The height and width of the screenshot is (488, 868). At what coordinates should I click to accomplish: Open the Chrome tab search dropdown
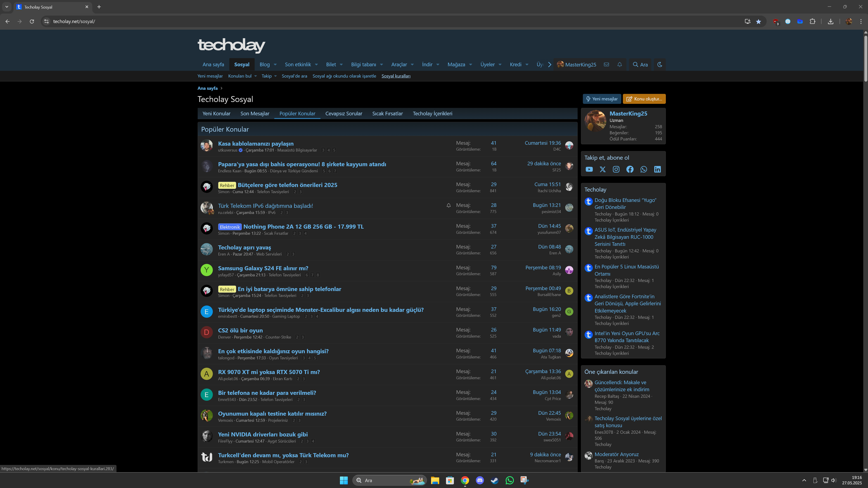click(x=6, y=7)
